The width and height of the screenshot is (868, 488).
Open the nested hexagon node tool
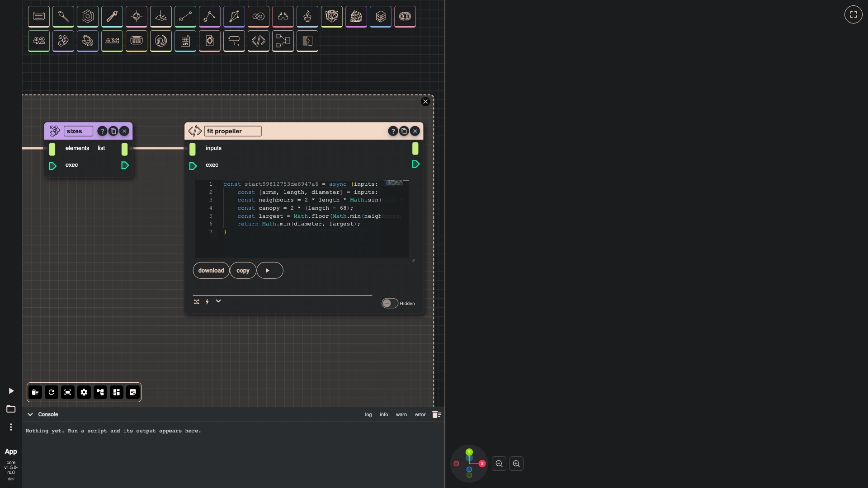(88, 17)
